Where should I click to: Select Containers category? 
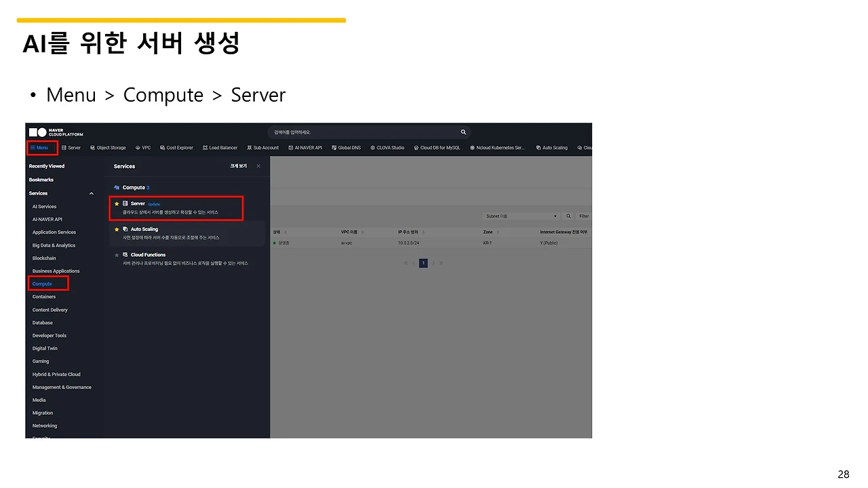tap(44, 297)
